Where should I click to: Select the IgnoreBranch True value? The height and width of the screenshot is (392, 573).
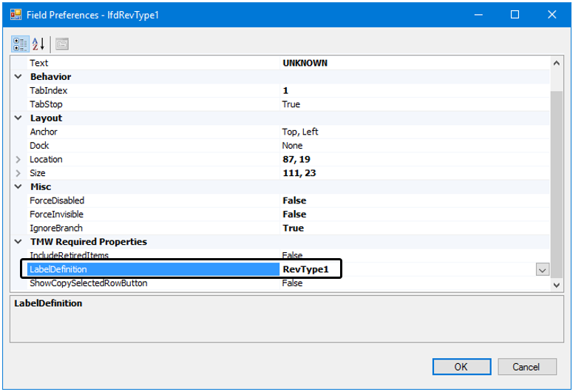click(293, 228)
